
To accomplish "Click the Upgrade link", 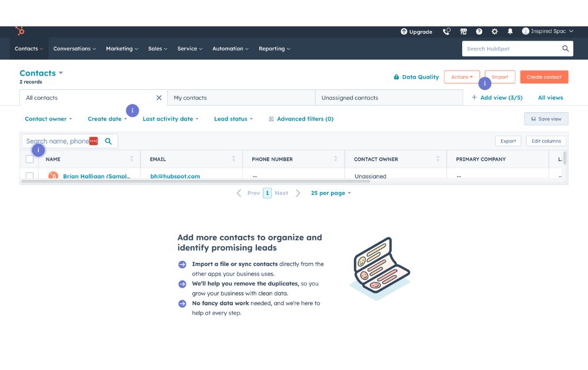I will coord(416,32).
